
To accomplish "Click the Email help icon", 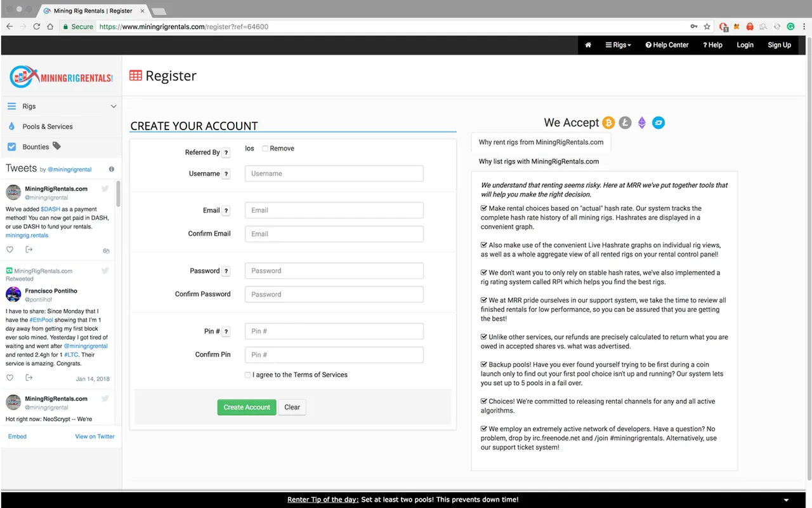I will [x=226, y=211].
